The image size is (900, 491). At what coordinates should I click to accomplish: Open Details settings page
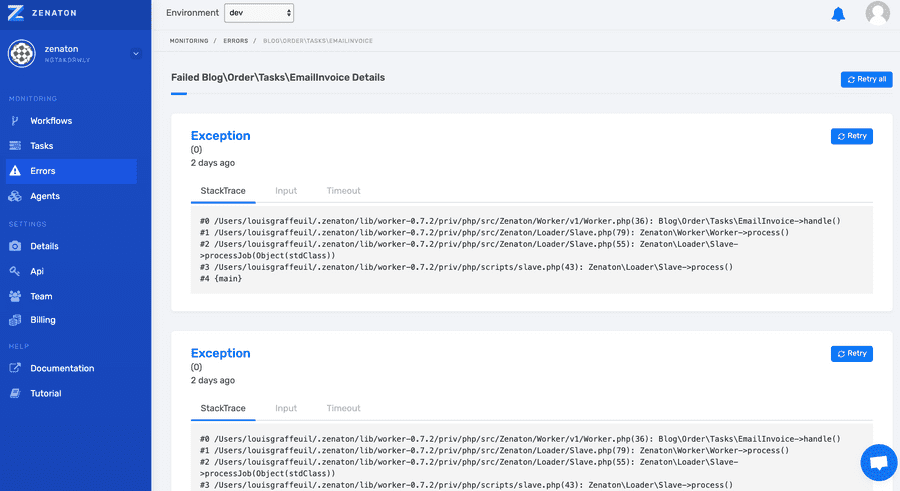click(44, 246)
